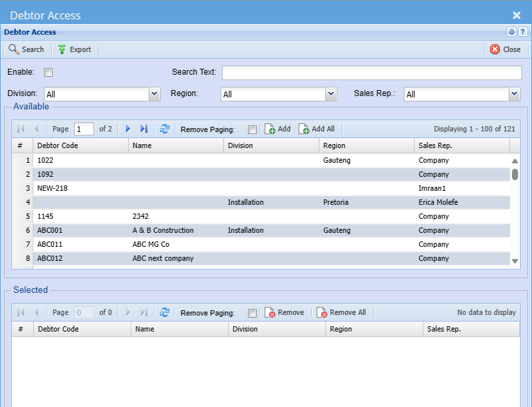
Task: Refresh the Available debtors grid
Action: coord(165,129)
